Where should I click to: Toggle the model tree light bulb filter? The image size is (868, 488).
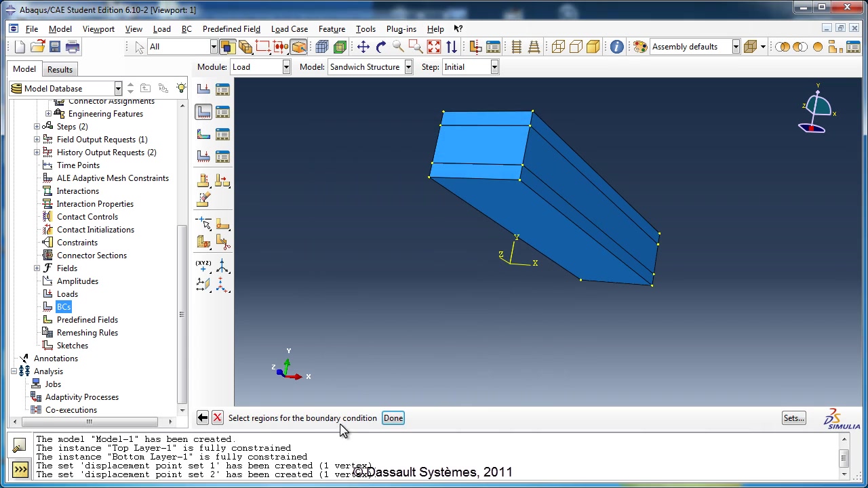pyautogui.click(x=181, y=89)
